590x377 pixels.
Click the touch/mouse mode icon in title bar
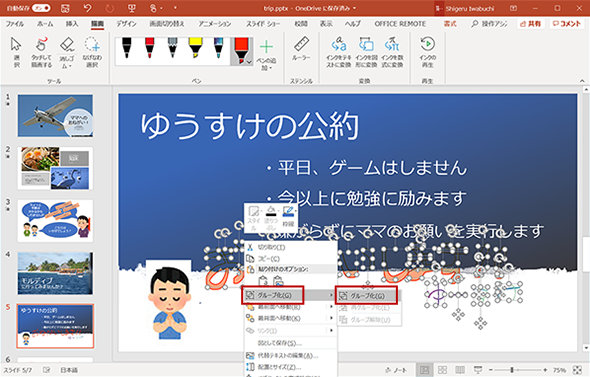[154, 8]
